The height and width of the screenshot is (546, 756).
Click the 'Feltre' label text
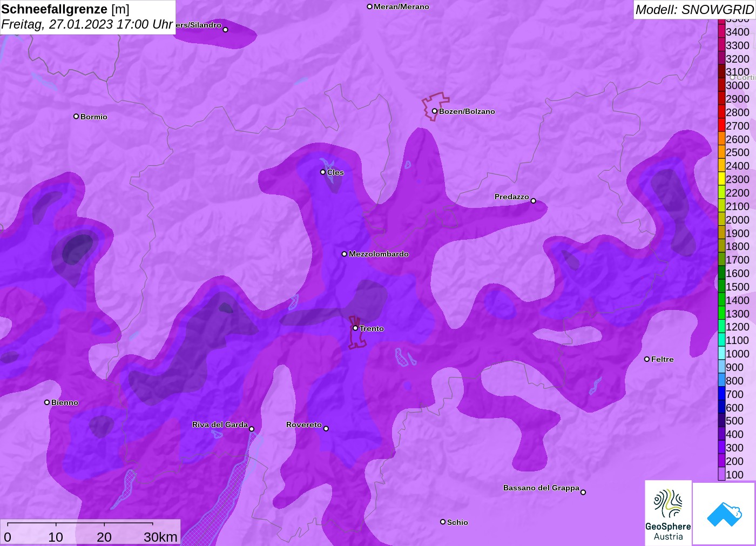click(662, 359)
